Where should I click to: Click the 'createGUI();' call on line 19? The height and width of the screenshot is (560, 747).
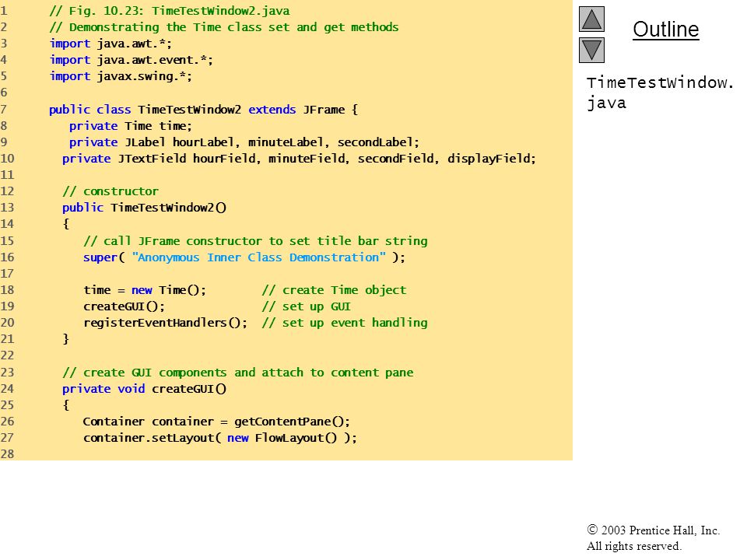(x=124, y=306)
